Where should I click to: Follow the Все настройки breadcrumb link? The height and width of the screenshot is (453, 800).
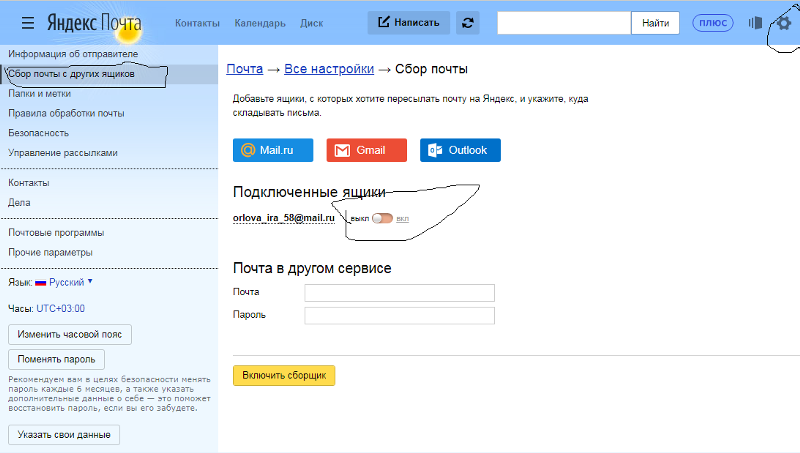329,69
